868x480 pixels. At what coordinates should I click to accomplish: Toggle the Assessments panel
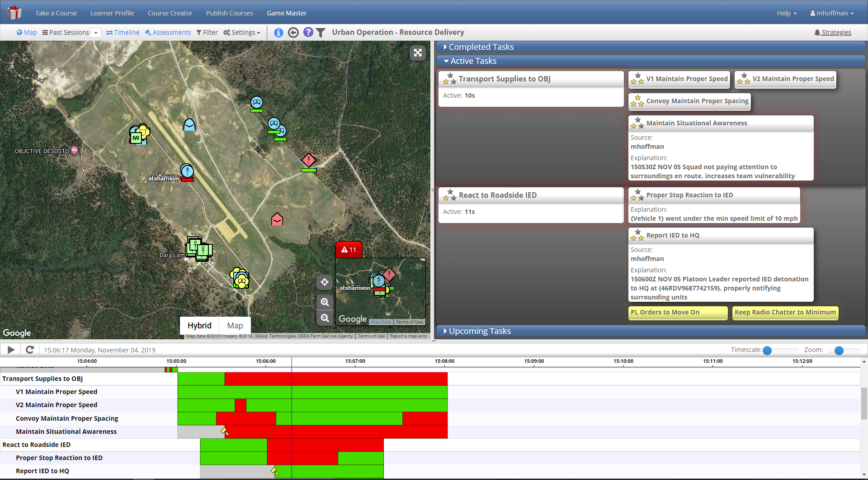tap(168, 33)
